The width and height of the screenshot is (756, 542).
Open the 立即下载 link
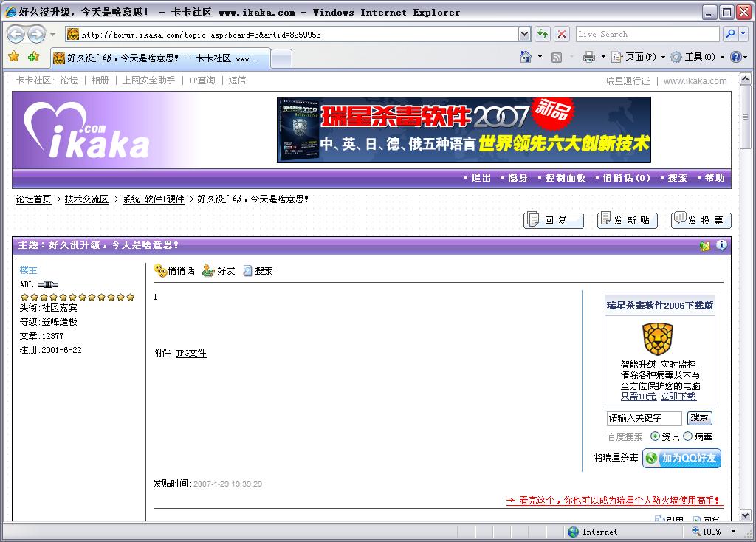(x=678, y=397)
